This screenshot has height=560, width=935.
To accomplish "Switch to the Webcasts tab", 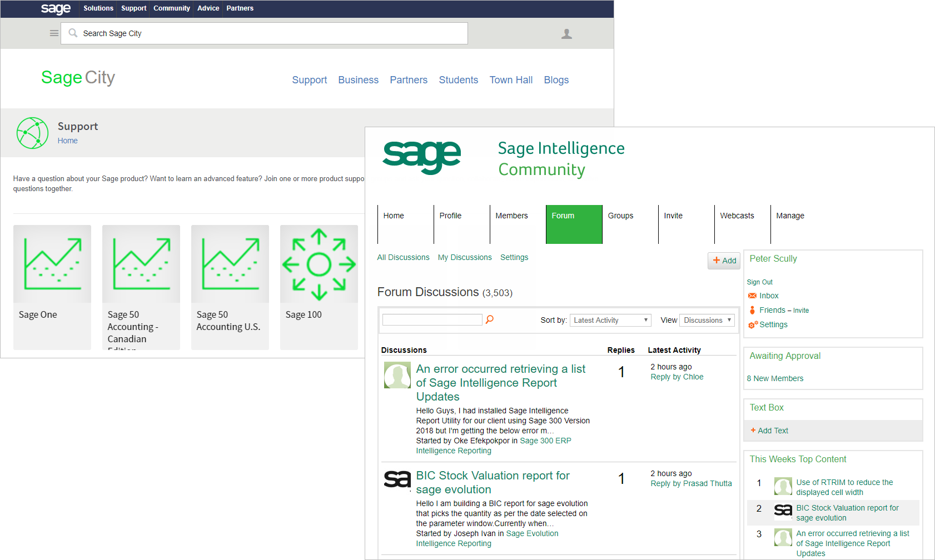I will pos(737,216).
